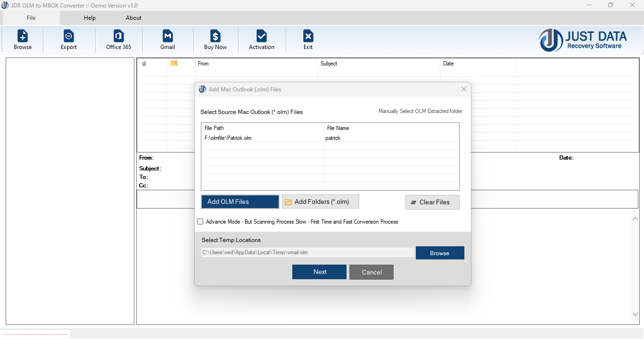Select the Office 365 toolbar icon
This screenshot has width=644, height=339.
[119, 40]
